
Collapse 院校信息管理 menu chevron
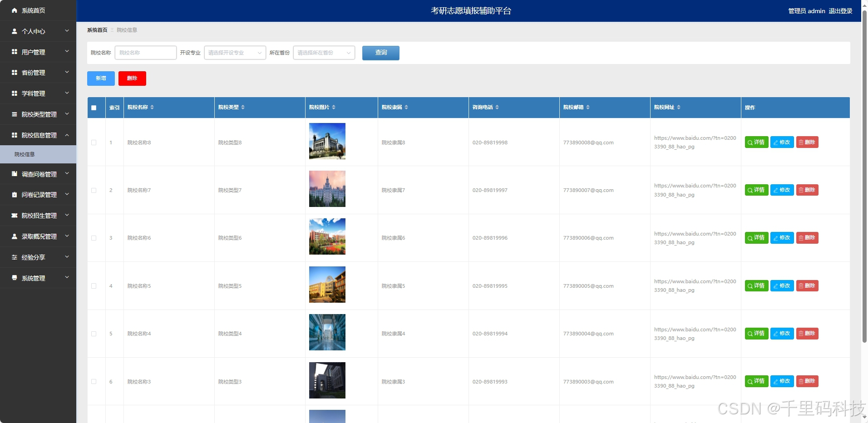(x=67, y=135)
